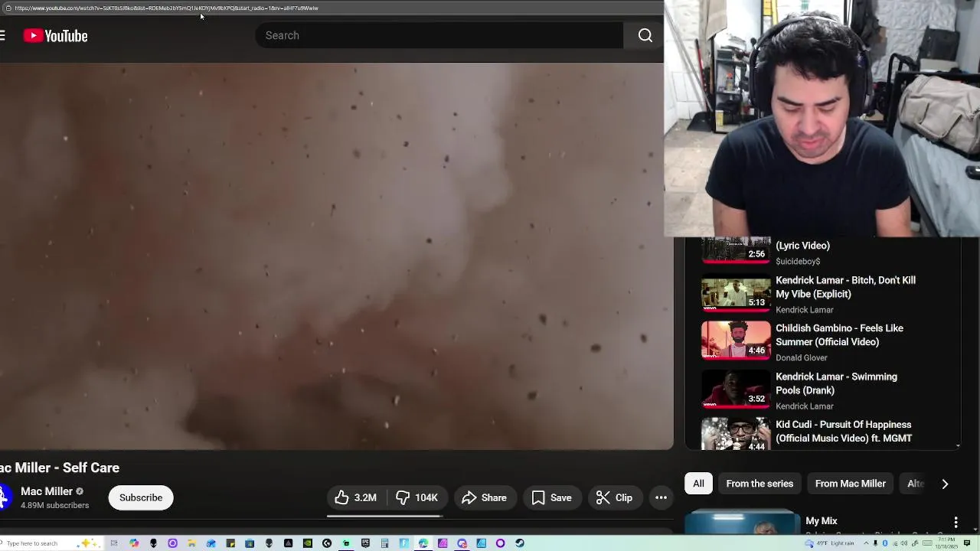Open Epic Games Launcher on the taskbar
The width and height of the screenshot is (980, 551).
(x=365, y=543)
